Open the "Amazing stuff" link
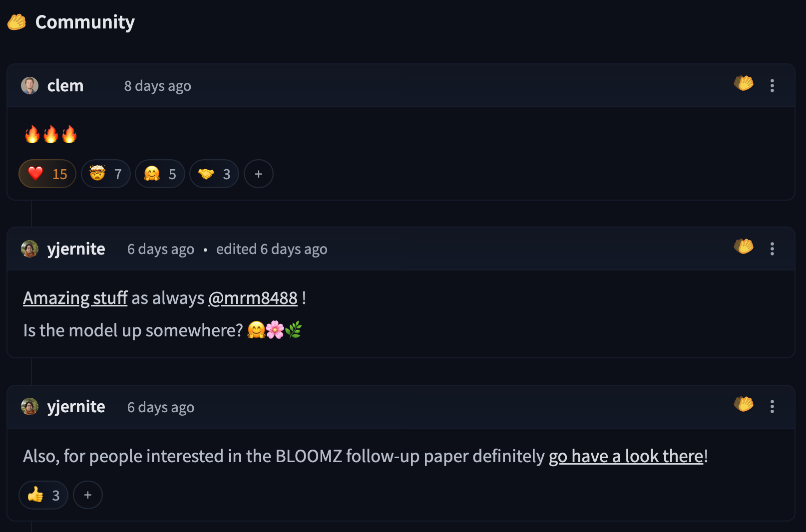This screenshot has width=806, height=532. [x=75, y=298]
